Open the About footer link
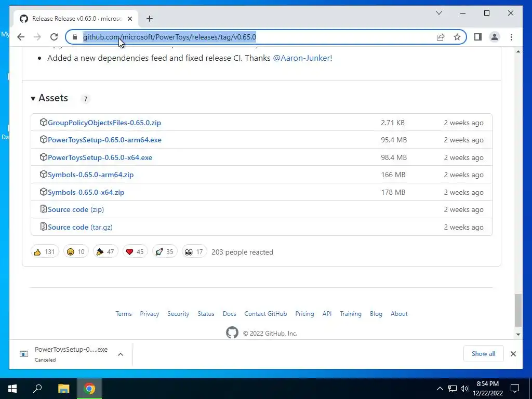The image size is (532, 399). tap(399, 314)
